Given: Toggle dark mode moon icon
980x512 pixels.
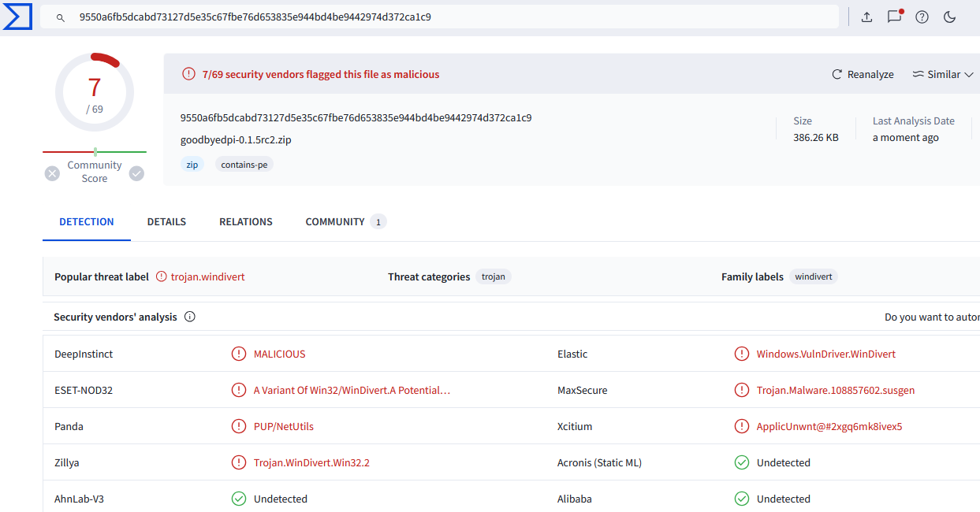Looking at the screenshot, I should [949, 17].
